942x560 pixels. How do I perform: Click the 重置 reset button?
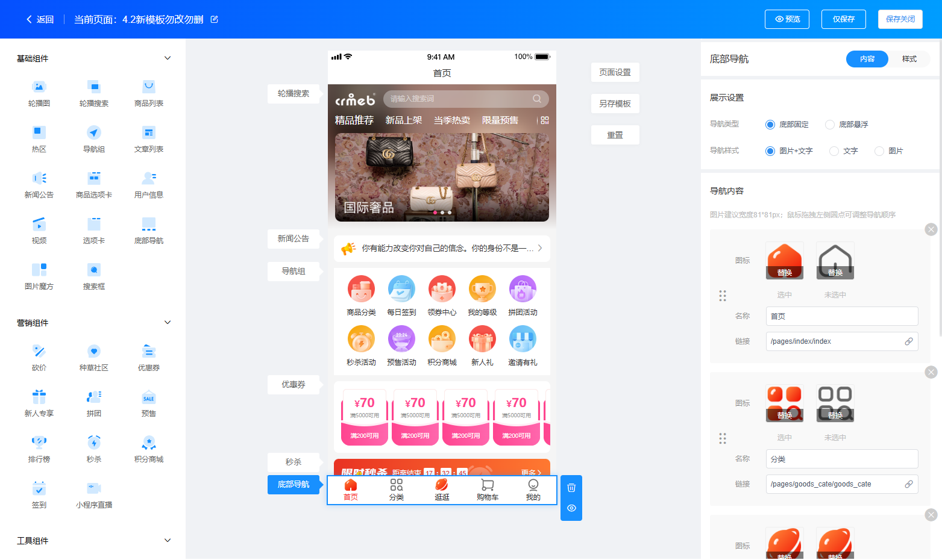tap(615, 135)
